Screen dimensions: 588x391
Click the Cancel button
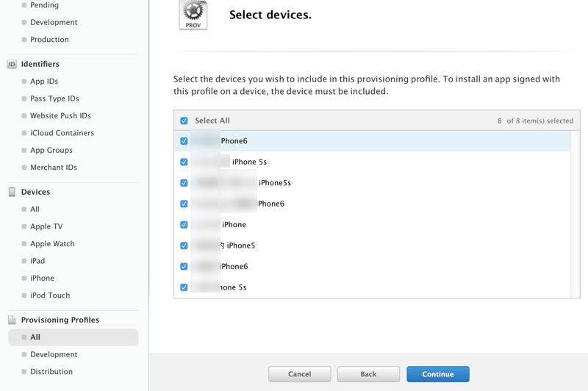[x=300, y=374]
